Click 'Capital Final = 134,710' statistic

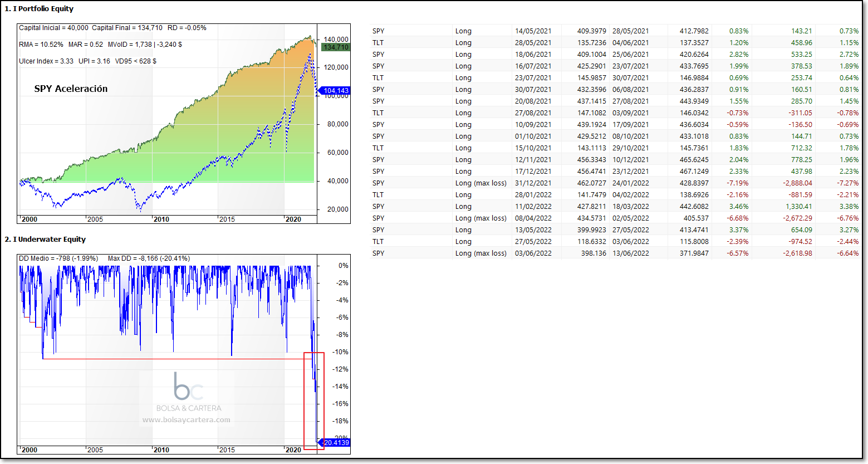point(127,28)
